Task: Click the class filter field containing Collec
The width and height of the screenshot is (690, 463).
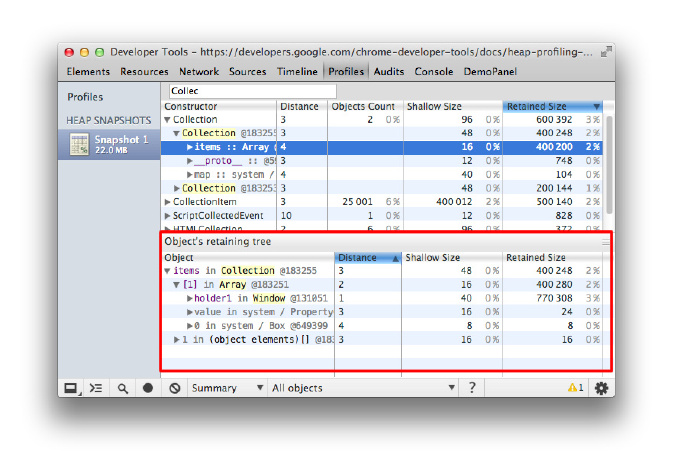Action: point(253,91)
